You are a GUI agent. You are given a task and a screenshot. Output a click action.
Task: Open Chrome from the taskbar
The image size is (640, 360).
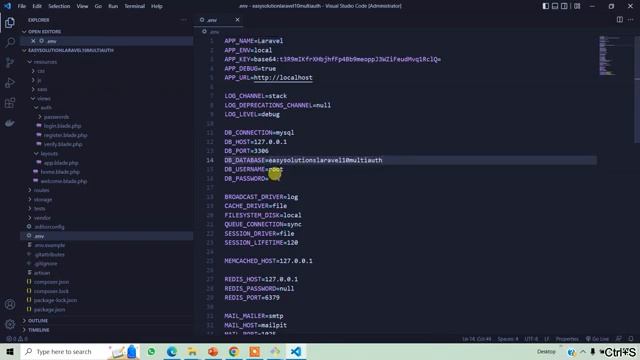pos(233,351)
